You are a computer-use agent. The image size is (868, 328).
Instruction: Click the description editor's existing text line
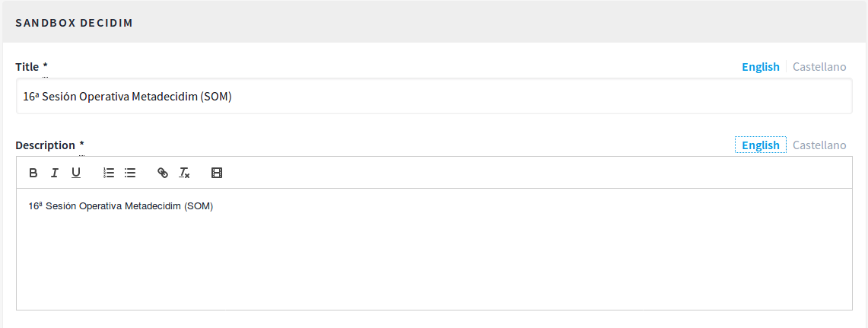(121, 206)
